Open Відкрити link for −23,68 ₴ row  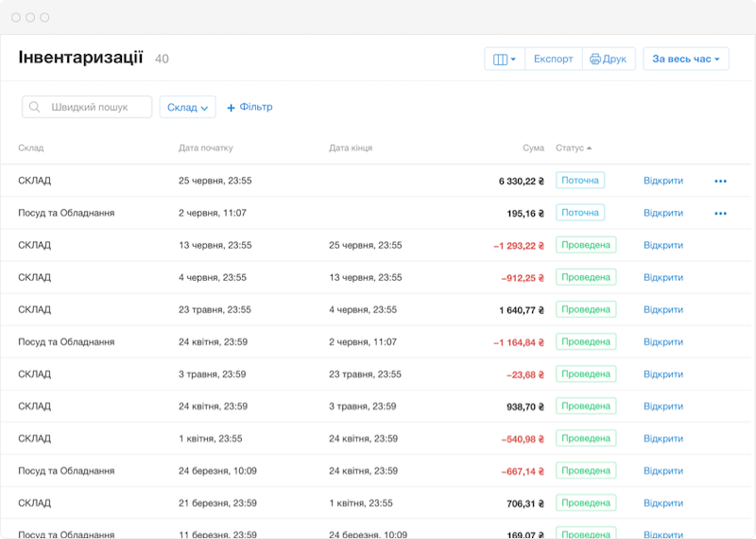coord(663,374)
